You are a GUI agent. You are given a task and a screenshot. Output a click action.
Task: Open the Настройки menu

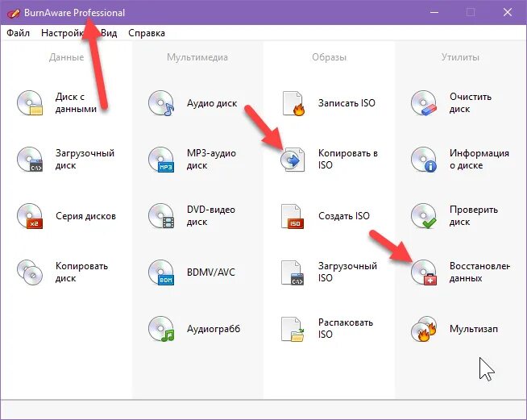[65, 33]
